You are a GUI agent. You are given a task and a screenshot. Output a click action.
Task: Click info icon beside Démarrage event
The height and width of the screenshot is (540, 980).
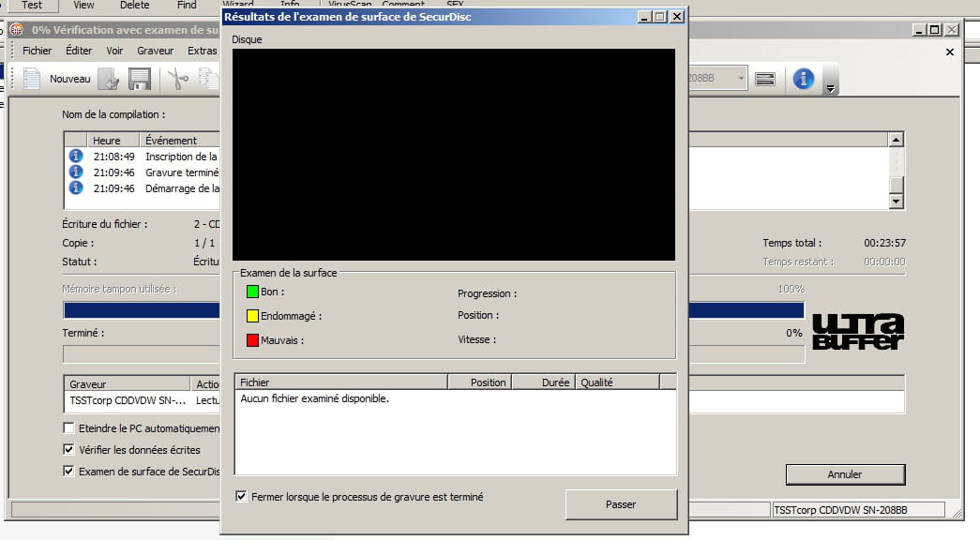click(76, 187)
